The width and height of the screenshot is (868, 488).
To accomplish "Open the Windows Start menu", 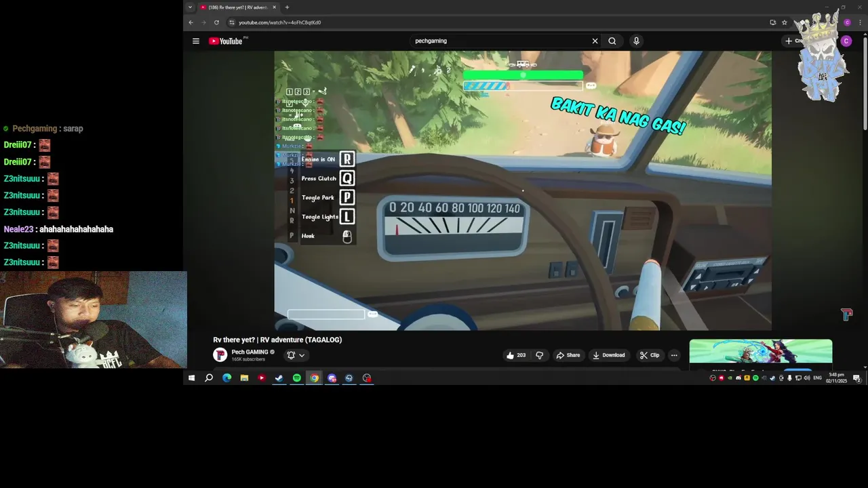I will pos(191,378).
